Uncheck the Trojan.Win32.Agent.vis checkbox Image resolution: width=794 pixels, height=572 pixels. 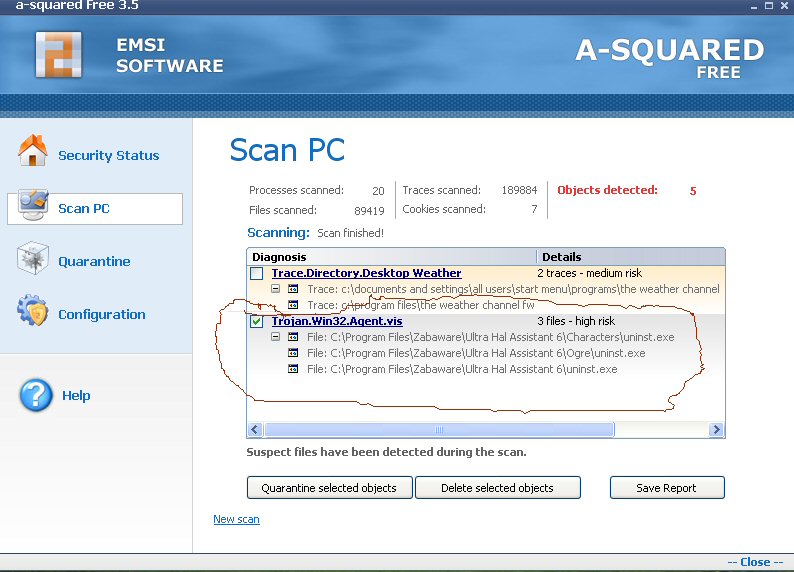(x=257, y=322)
